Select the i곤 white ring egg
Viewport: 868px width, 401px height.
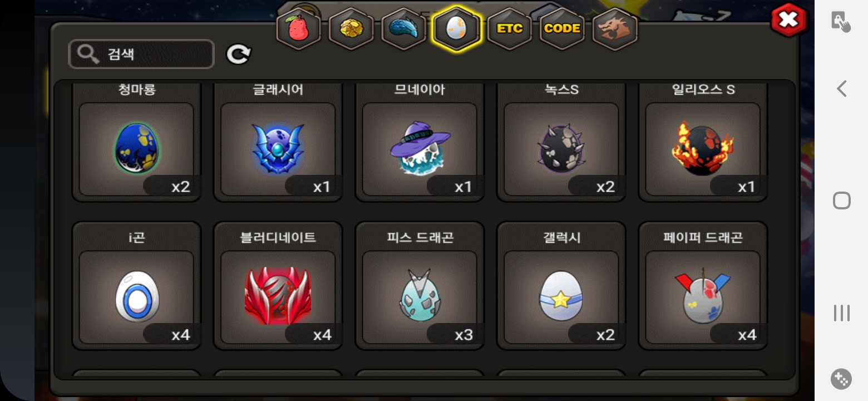point(136,297)
